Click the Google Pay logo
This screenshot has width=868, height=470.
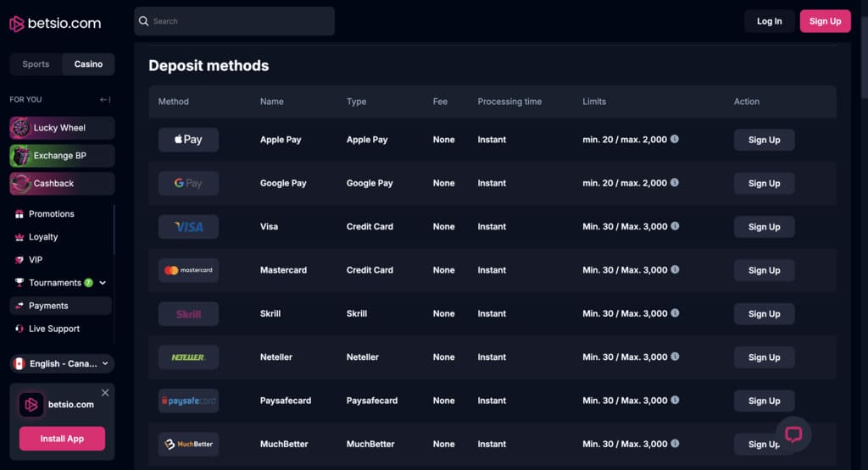pyautogui.click(x=188, y=183)
